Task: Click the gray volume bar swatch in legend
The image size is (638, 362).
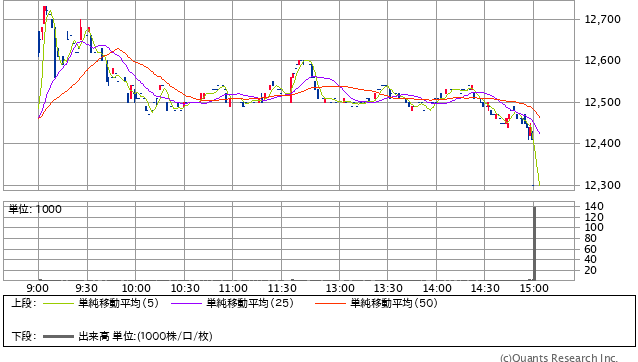Action: (x=58, y=336)
